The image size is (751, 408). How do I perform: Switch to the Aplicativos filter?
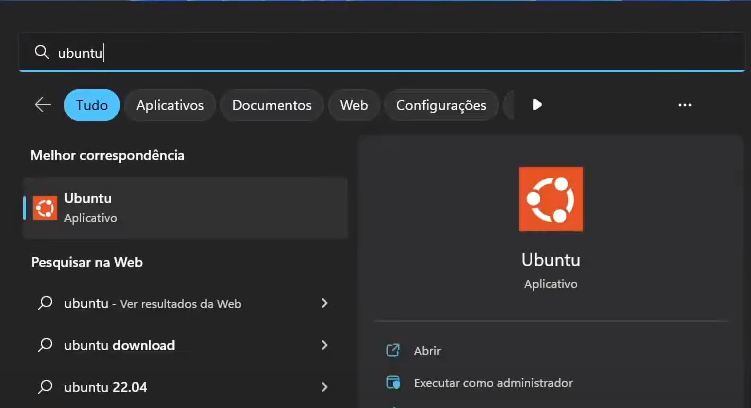pos(170,105)
